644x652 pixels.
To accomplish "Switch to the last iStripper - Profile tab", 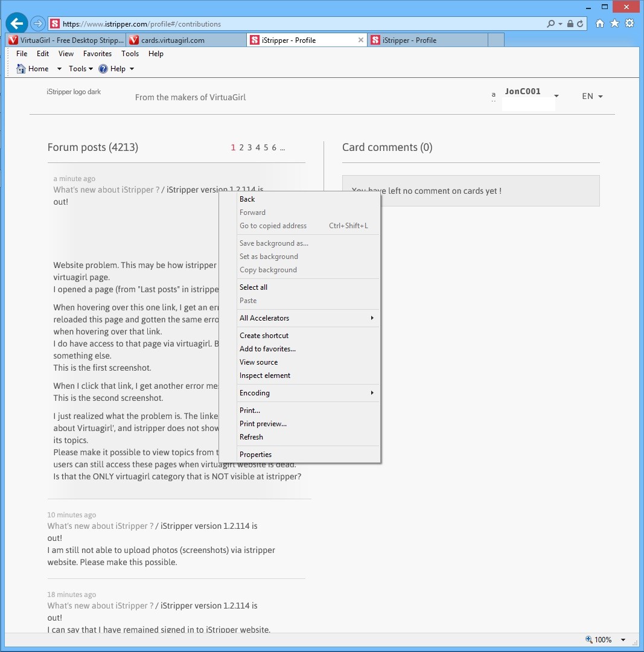I will pos(427,40).
